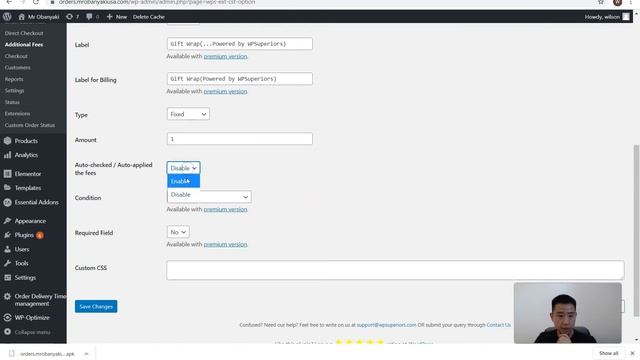640x360 pixels.
Task: Click the Label text field
Action: 240,44
